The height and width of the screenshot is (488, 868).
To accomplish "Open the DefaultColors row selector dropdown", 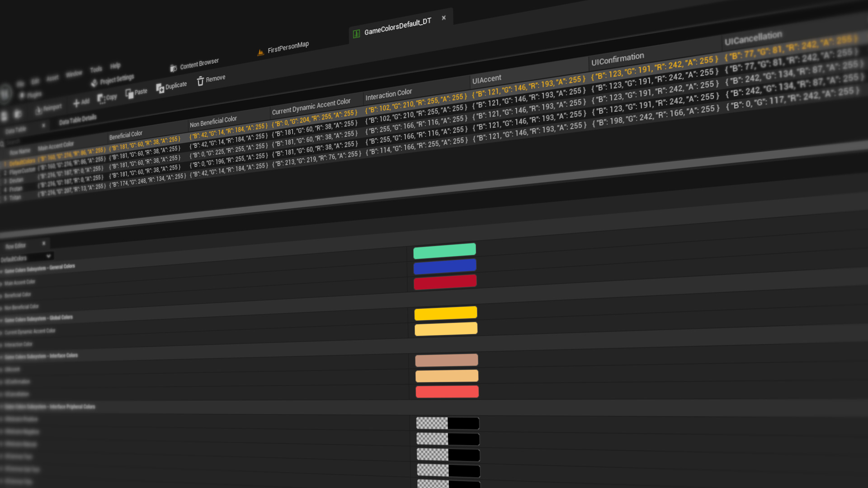I will click(x=49, y=256).
